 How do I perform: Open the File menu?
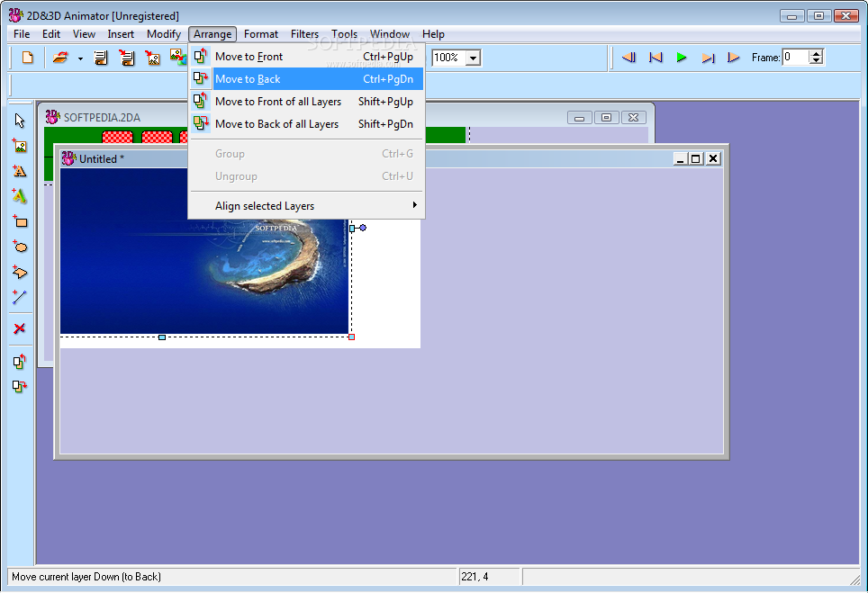coord(22,34)
